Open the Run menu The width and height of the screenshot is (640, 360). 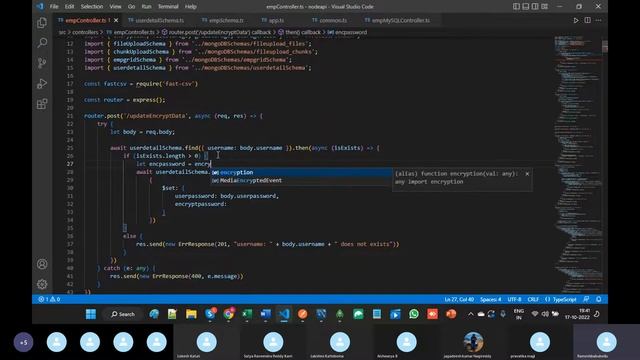pyautogui.click(x=147, y=7)
